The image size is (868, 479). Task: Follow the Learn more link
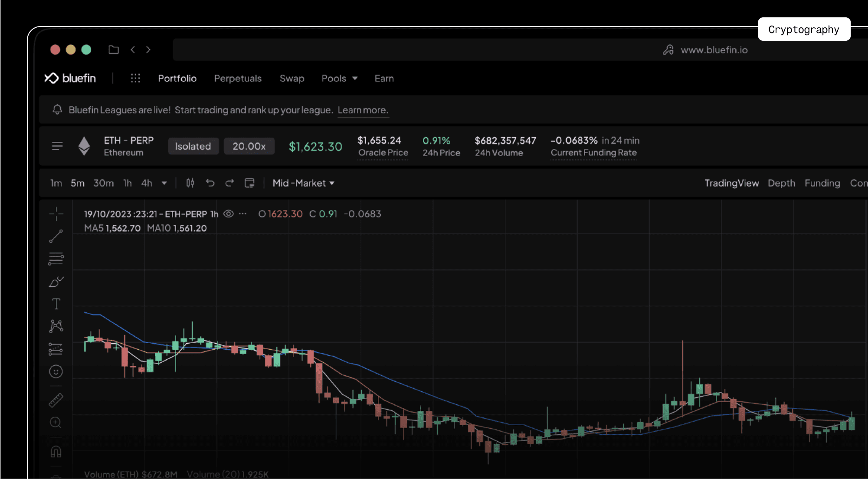pos(363,110)
